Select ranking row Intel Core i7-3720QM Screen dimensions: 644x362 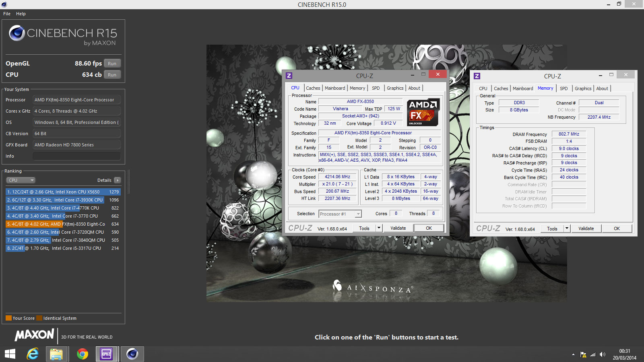click(63, 232)
